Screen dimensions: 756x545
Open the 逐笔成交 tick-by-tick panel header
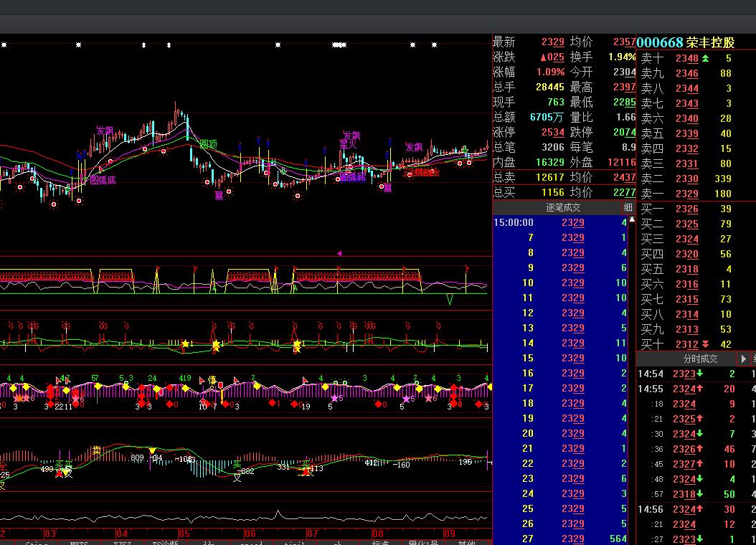(x=562, y=208)
